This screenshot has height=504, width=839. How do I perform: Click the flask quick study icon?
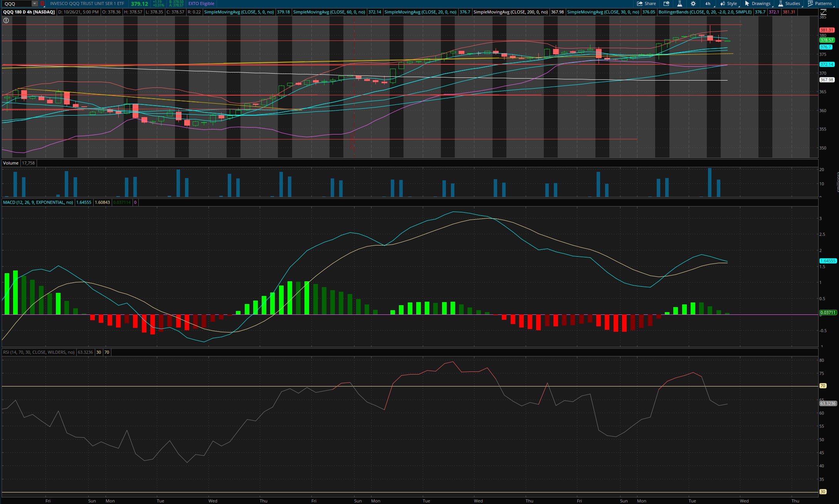pos(679,3)
